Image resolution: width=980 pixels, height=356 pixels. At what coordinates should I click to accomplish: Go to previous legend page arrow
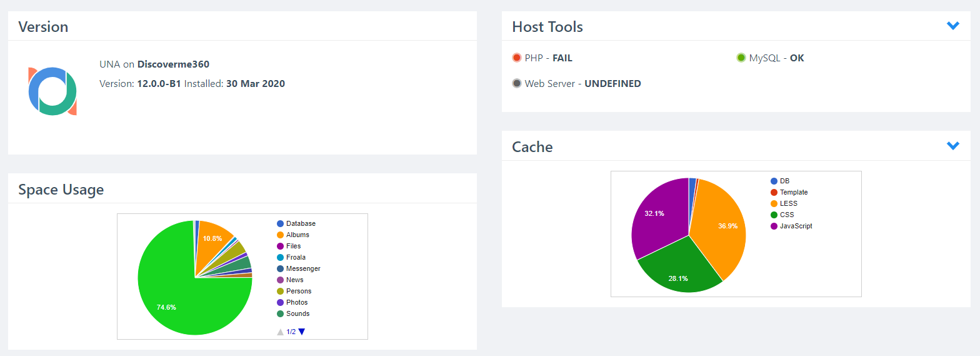pos(281,332)
